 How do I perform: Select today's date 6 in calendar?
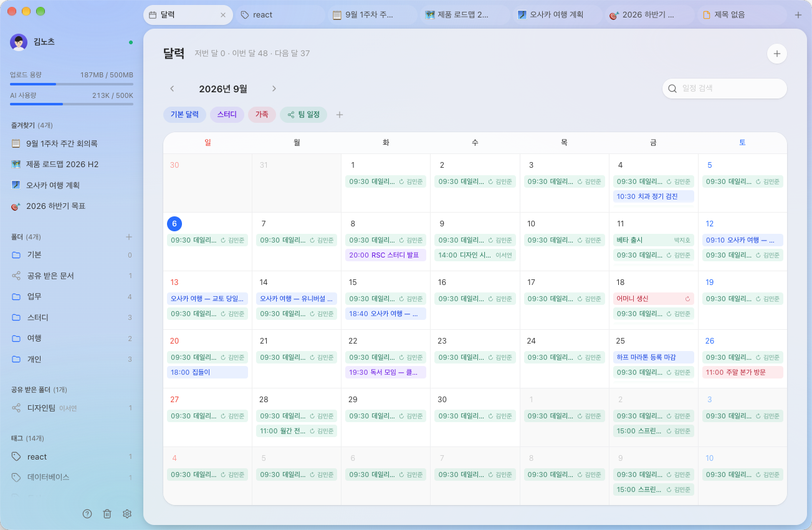(174, 224)
